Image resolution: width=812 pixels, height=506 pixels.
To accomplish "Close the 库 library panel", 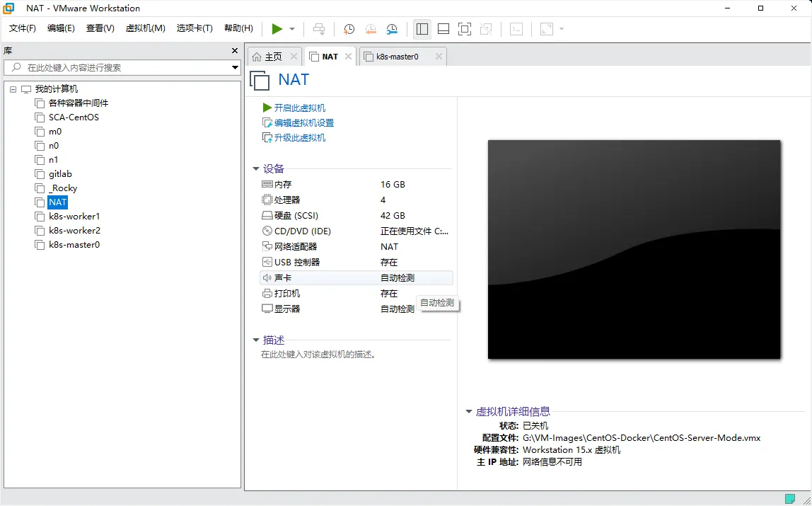I will tap(235, 51).
